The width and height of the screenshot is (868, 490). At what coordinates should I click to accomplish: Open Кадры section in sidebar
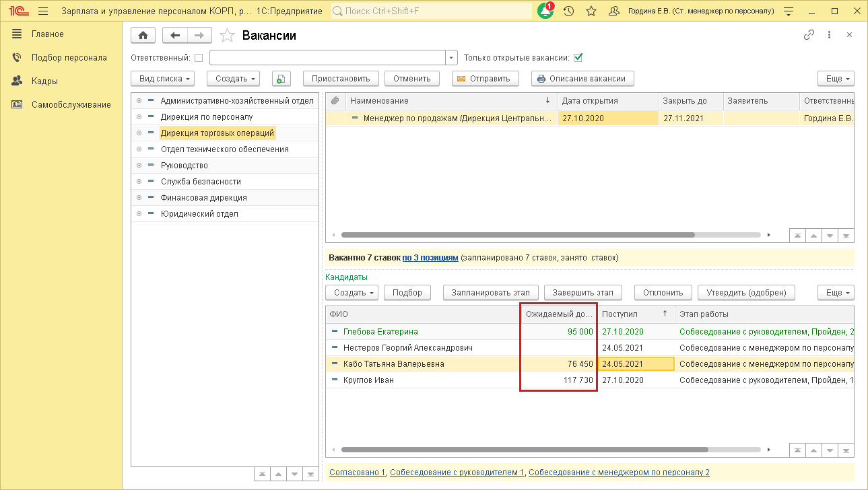[x=44, y=81]
